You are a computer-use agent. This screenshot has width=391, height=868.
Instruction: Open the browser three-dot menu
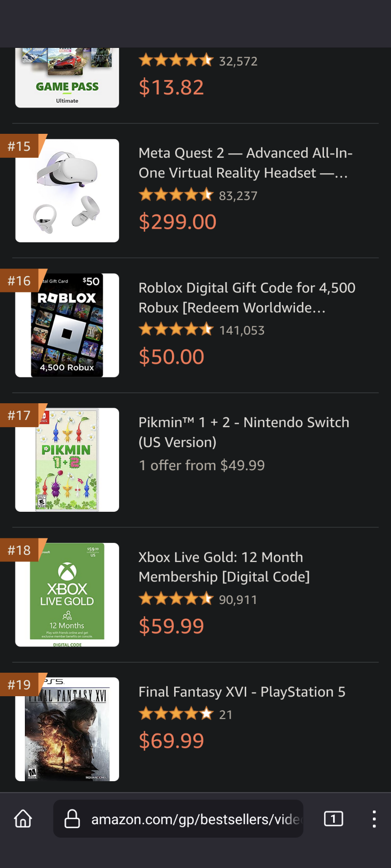pos(374,819)
